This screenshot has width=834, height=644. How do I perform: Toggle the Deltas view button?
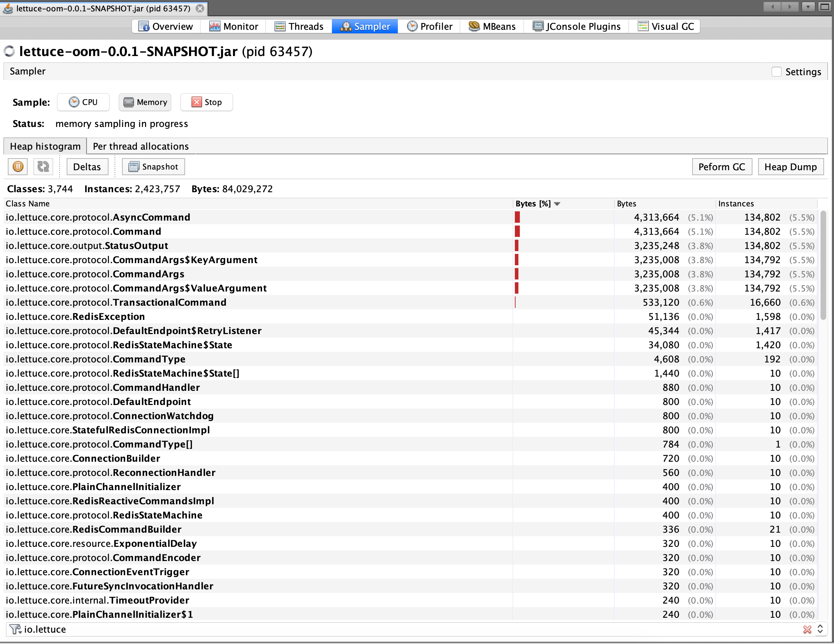point(87,167)
